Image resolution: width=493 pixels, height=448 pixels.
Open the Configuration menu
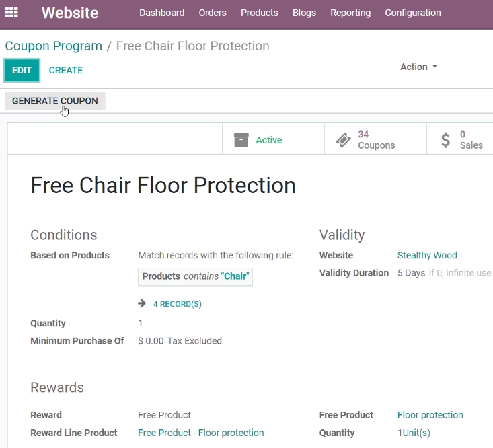(413, 13)
